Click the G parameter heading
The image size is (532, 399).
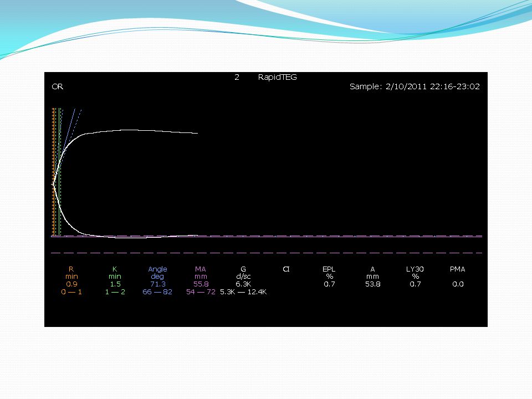pos(243,269)
